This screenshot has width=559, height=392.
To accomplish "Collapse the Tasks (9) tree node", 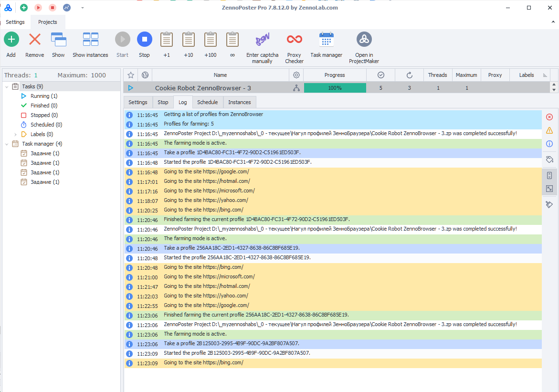I will [7, 86].
